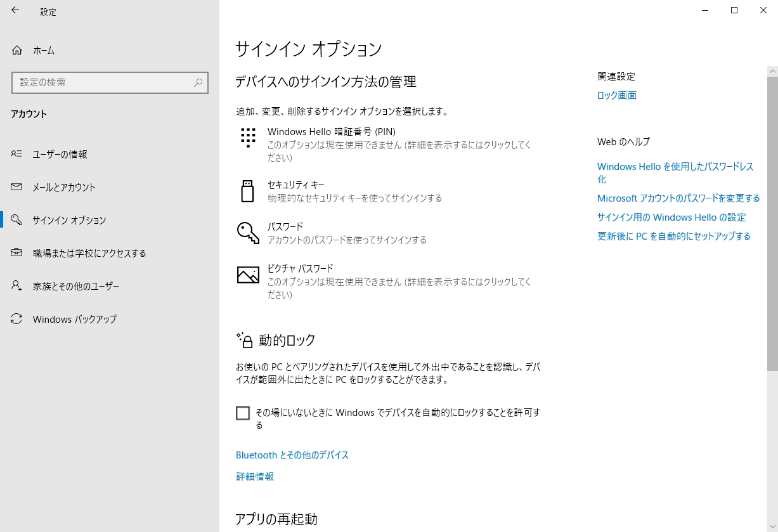Click the back arrow in the title bar
778x532 pixels.
click(x=15, y=11)
